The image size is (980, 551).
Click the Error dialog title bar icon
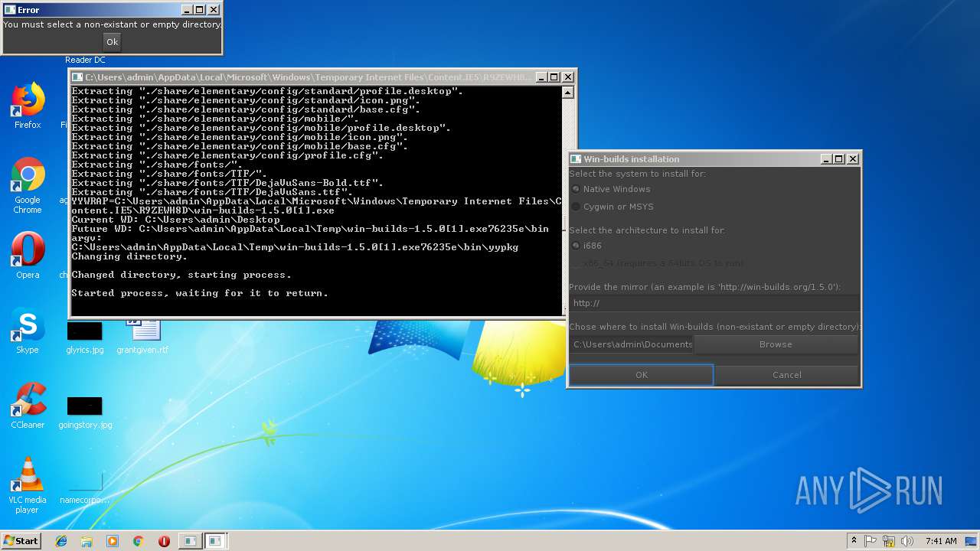(9, 10)
